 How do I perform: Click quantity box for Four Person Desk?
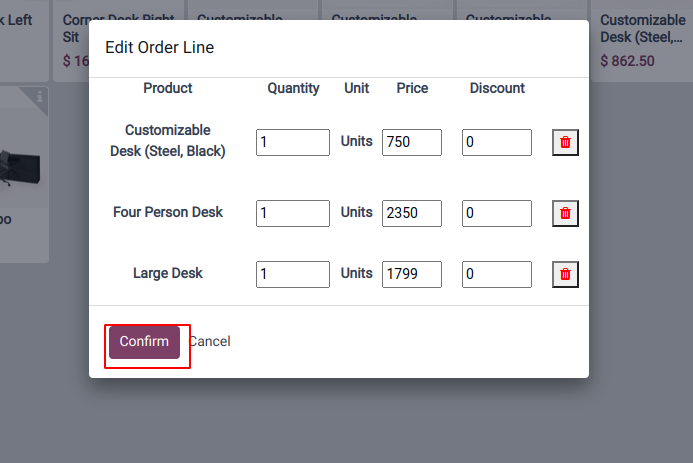tap(292, 213)
